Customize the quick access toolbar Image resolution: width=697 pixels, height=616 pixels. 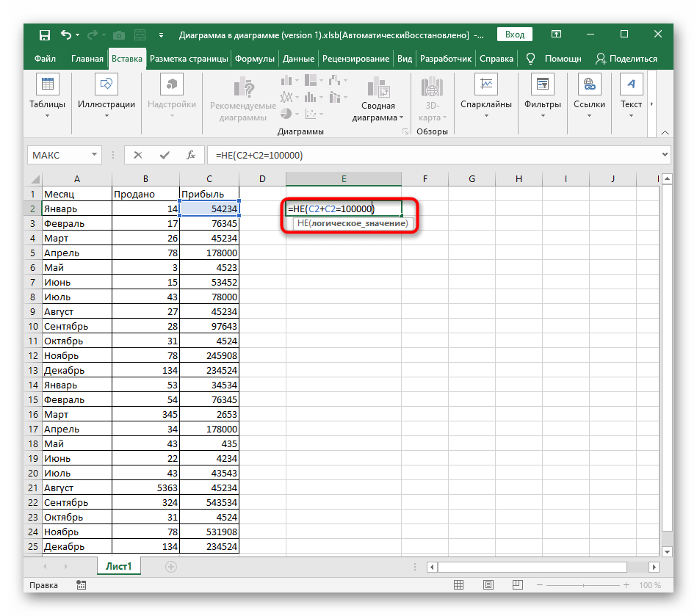pyautogui.click(x=161, y=35)
